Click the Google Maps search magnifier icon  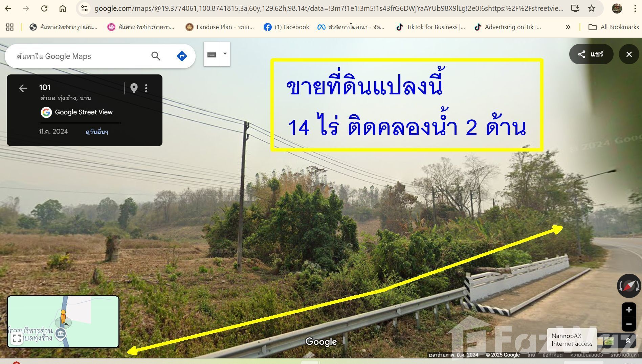point(156,56)
